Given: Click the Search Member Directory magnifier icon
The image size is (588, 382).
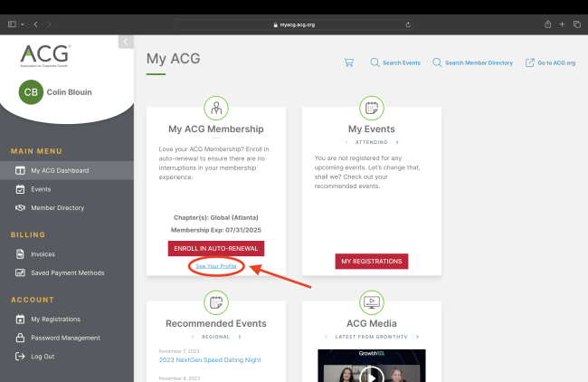Looking at the screenshot, I should (x=437, y=62).
